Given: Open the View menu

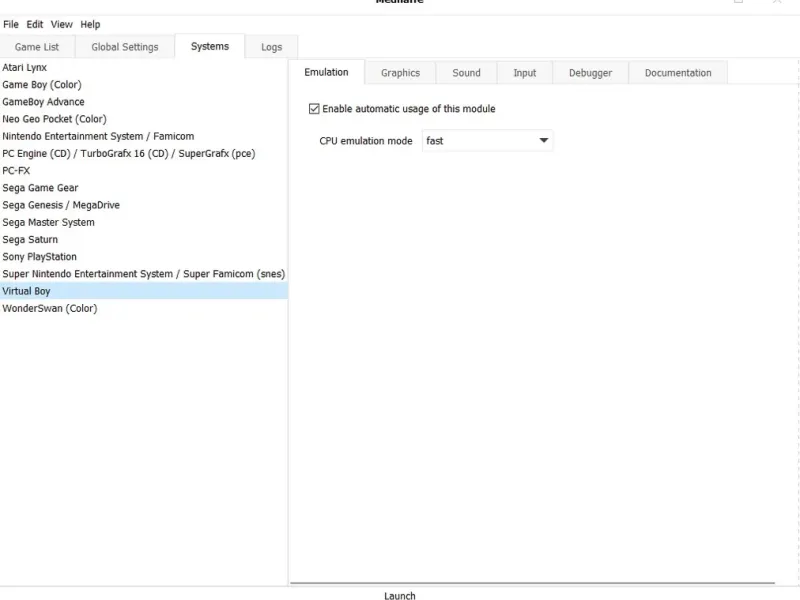Looking at the screenshot, I should pos(62,24).
